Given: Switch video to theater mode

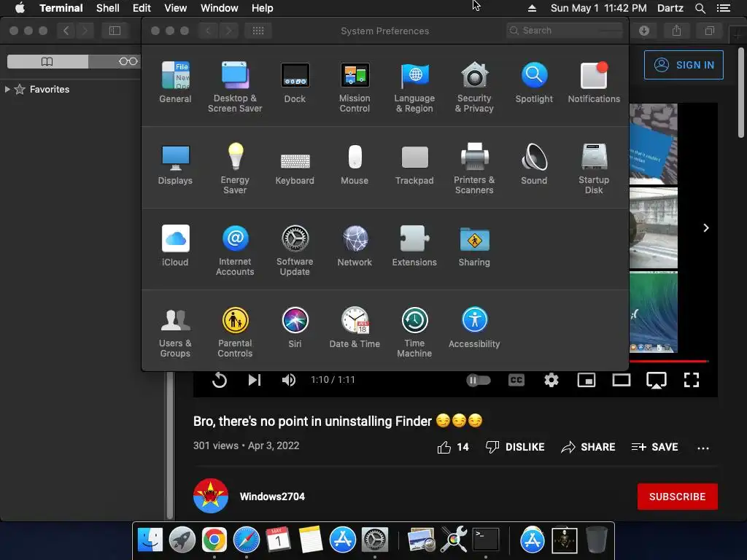Looking at the screenshot, I should point(622,380).
